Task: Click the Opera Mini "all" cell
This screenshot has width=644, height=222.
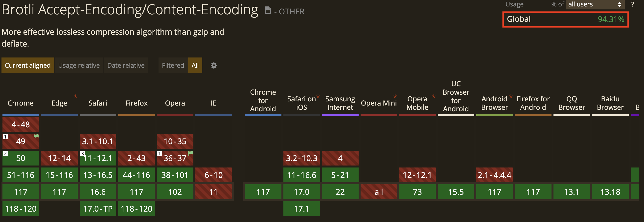Action: 378,192
